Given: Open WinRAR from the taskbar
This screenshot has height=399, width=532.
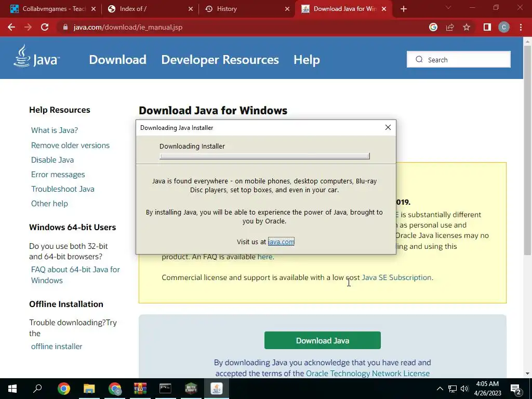Looking at the screenshot, I should [140, 389].
